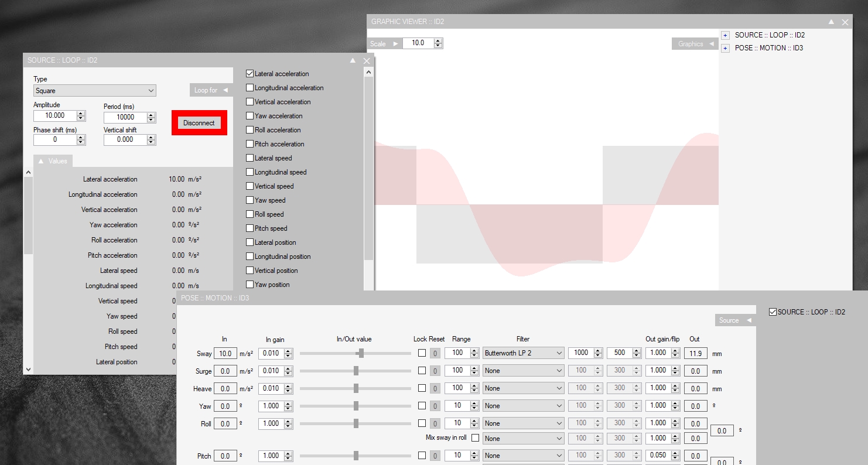Image resolution: width=868 pixels, height=465 pixels.
Task: Collapse the SOURCE LOOP panel via triangle icon
Action: tap(353, 60)
